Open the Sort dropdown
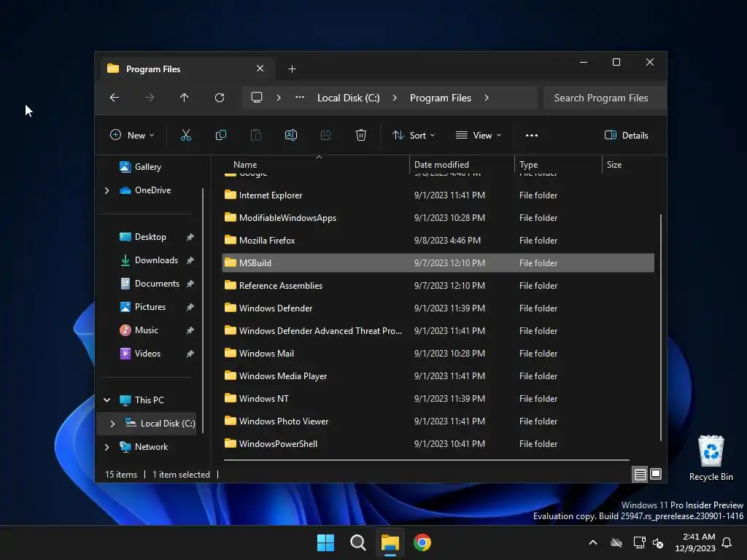 pyautogui.click(x=414, y=135)
